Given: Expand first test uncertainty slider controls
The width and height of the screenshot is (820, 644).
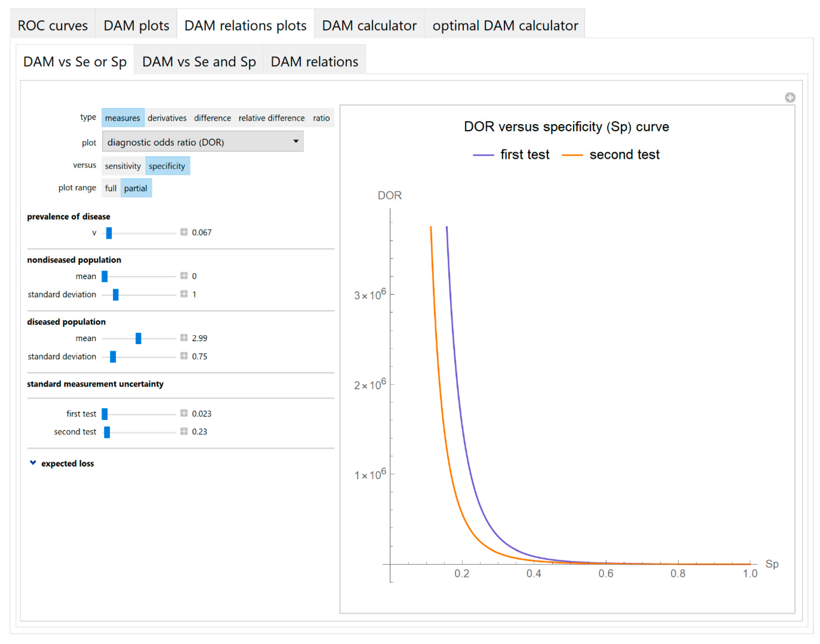Looking at the screenshot, I should click(x=184, y=414).
